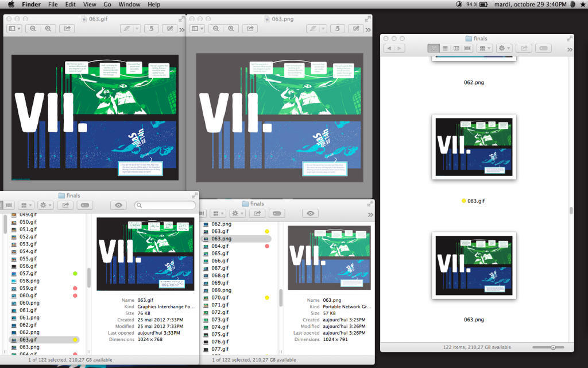
Task: Switch the finals window to Cover Flow view
Action: 467,48
